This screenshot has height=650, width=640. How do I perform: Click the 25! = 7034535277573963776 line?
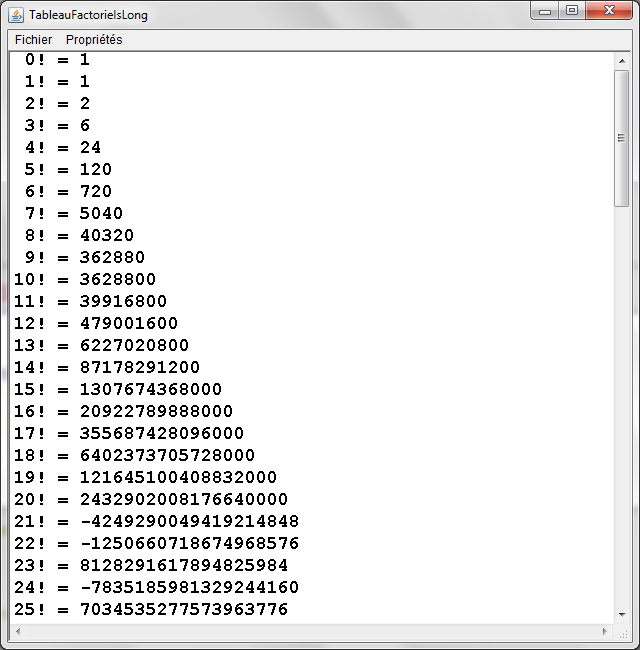coord(150,609)
